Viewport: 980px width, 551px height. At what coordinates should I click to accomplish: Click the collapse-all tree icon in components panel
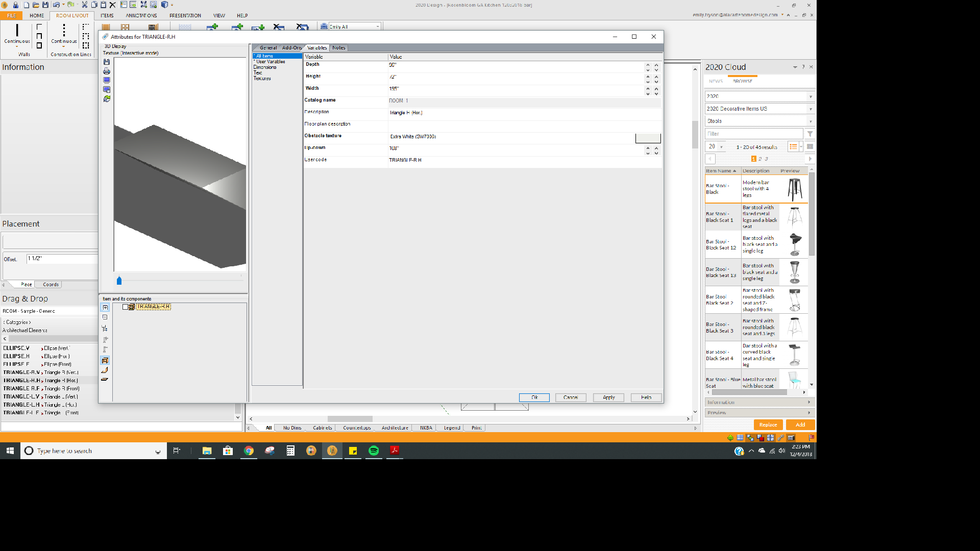105,317
